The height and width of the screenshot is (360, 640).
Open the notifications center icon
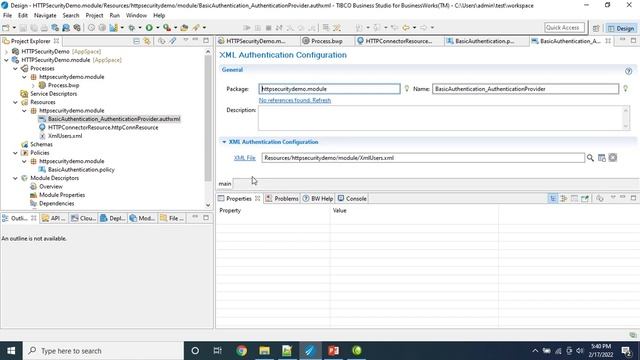(x=627, y=351)
